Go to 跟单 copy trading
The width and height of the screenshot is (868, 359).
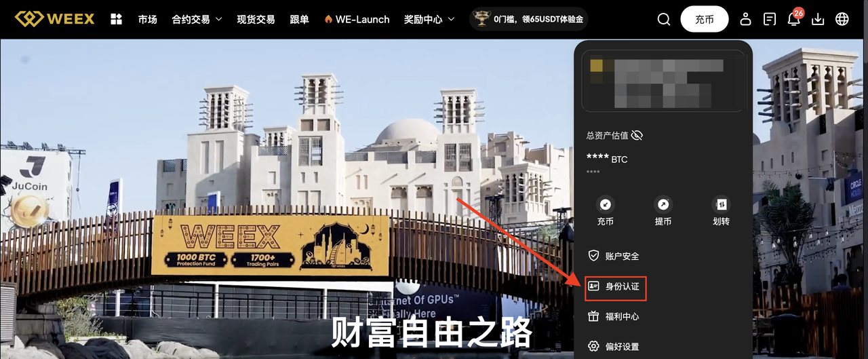pos(299,19)
